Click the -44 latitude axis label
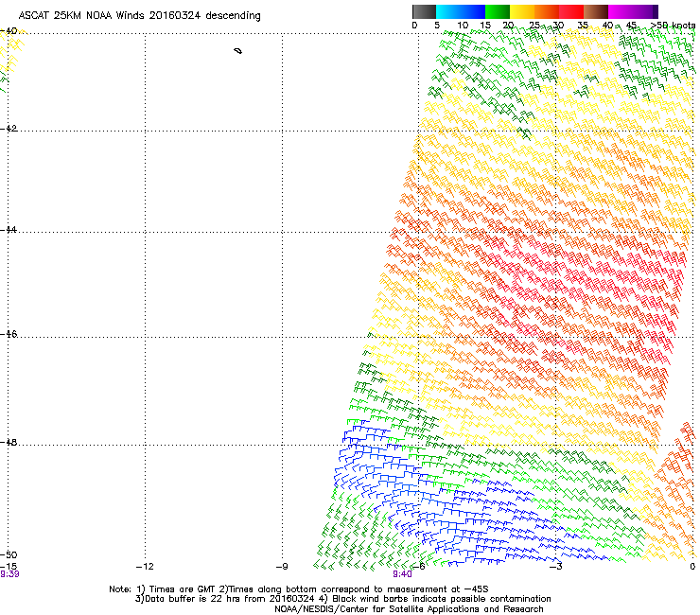700x615 pixels. point(9,230)
